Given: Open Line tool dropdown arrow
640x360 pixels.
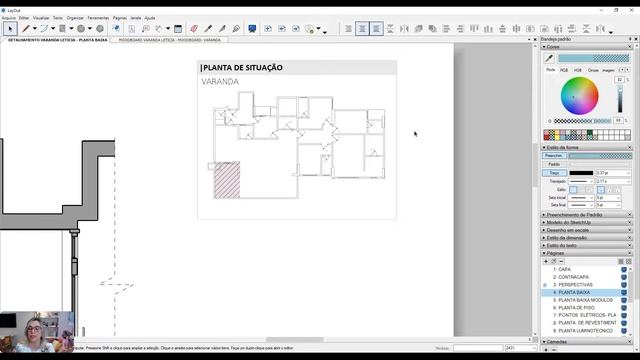Looking at the screenshot, I should click(x=35, y=29).
